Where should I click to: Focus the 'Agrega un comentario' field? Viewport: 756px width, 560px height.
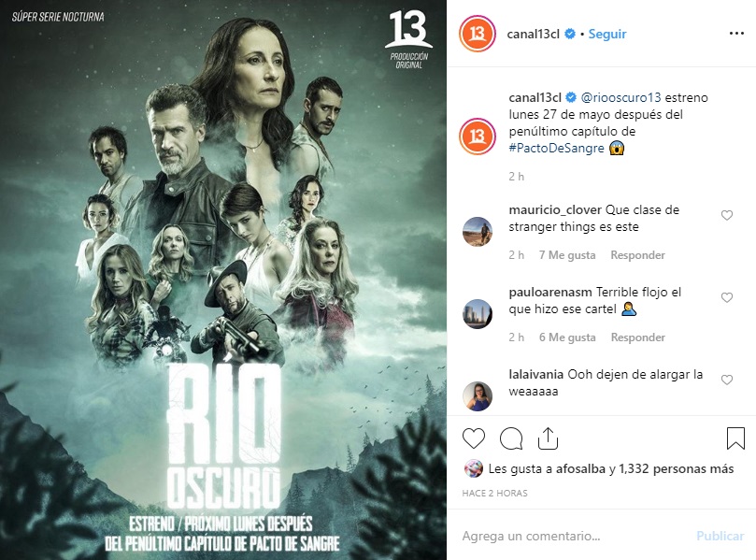point(574,536)
